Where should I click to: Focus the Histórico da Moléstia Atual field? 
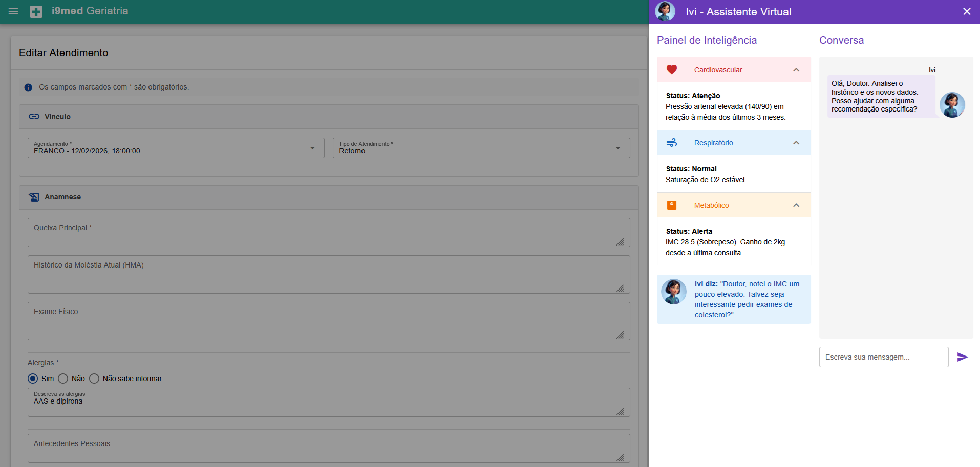pyautogui.click(x=329, y=275)
